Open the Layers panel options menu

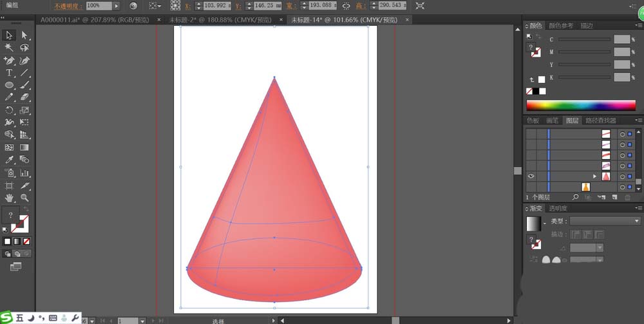(x=638, y=120)
